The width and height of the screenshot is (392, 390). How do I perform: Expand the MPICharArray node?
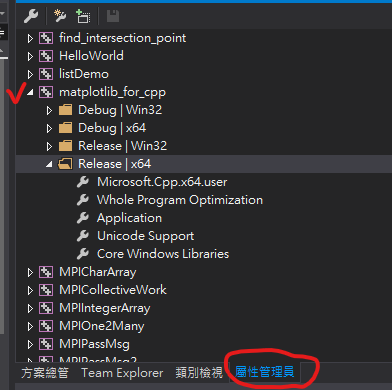tap(30, 273)
